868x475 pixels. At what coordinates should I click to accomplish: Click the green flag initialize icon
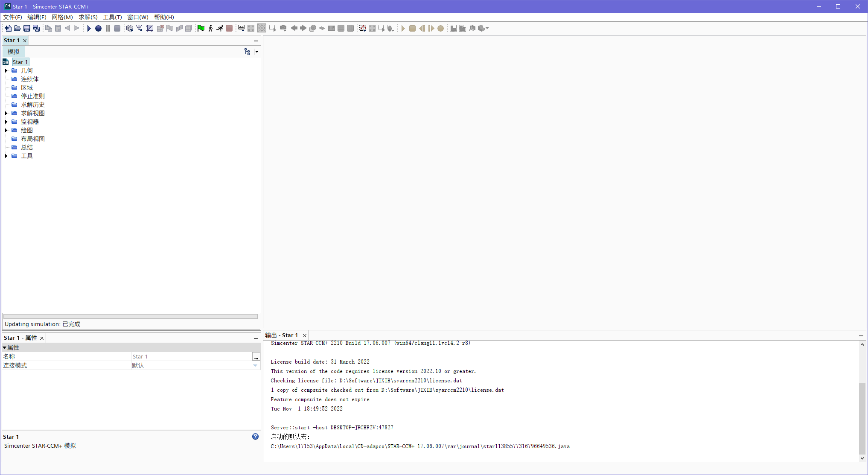(201, 28)
